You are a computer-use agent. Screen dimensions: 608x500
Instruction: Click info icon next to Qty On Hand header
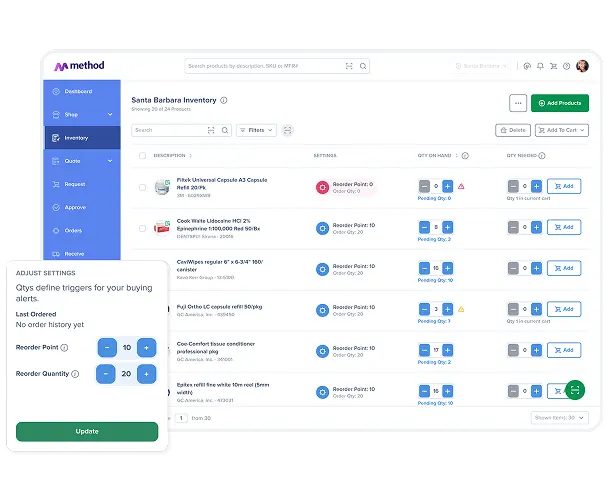pyautogui.click(x=465, y=156)
